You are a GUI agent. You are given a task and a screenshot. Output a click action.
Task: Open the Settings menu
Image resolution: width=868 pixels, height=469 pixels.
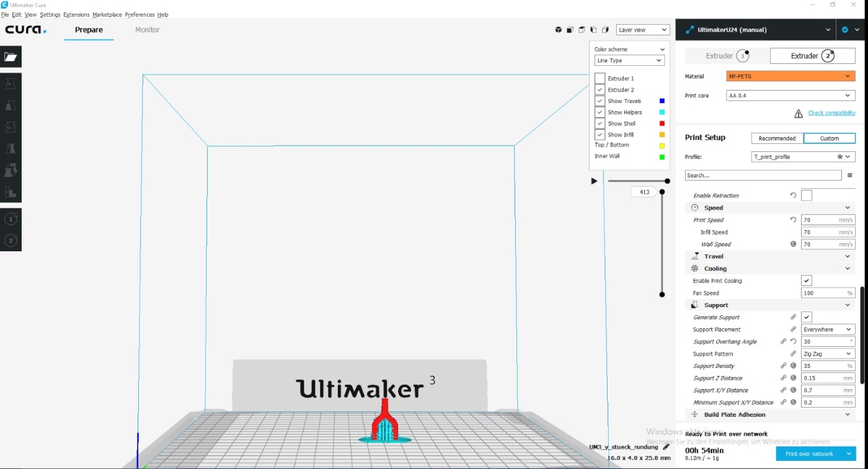pos(50,14)
